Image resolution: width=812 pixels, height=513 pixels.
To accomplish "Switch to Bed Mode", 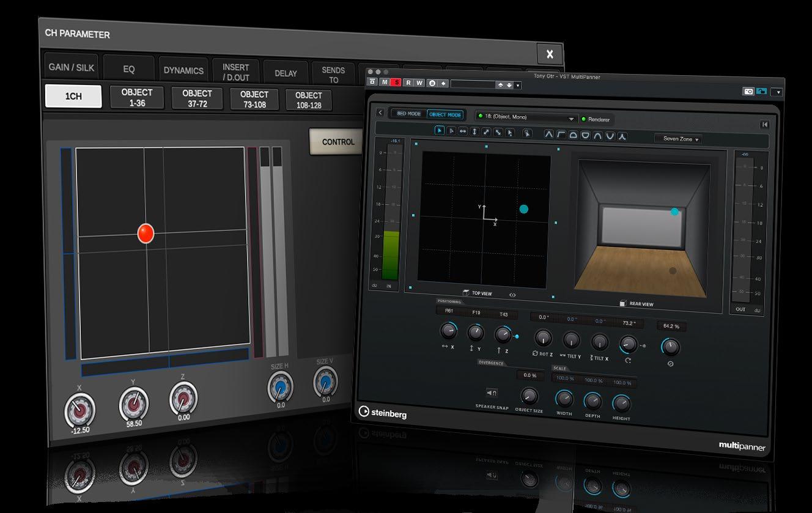I will pos(409,114).
